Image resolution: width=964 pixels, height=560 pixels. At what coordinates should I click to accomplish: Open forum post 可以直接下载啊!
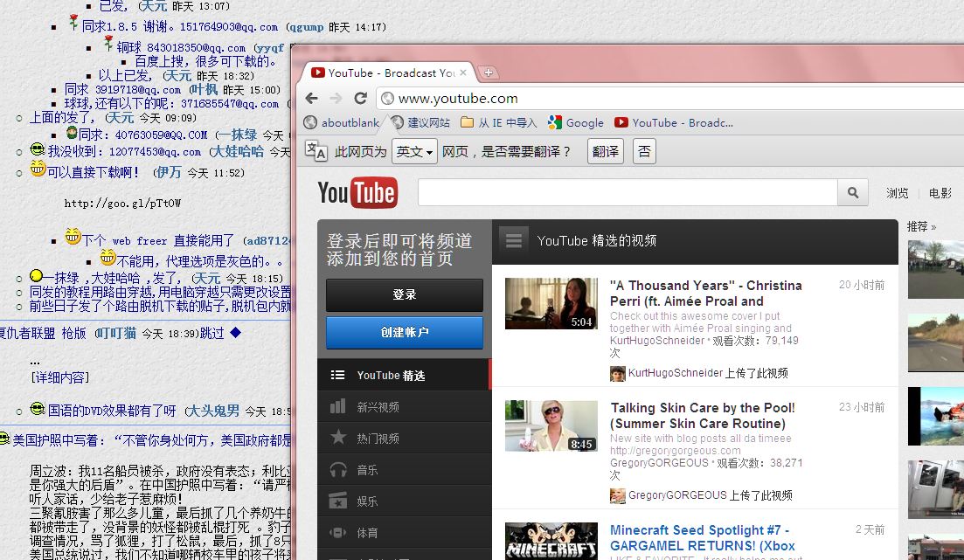pyautogui.click(x=94, y=172)
